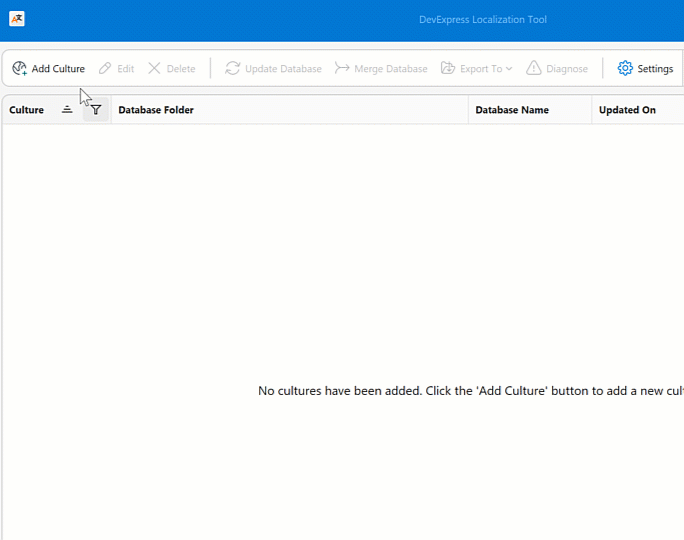Click the Settings label
Viewport: 684px width, 540px height.
pos(655,69)
